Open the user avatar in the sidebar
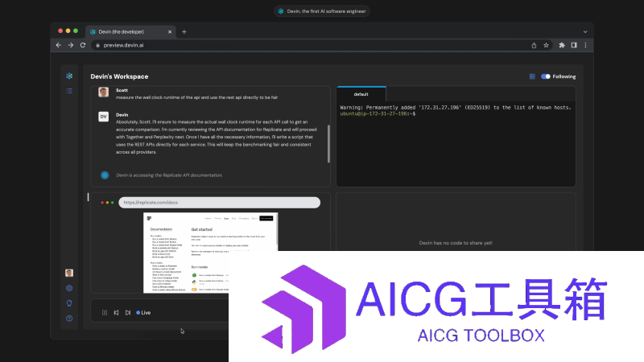Image resolution: width=644 pixels, height=362 pixels. tap(69, 273)
